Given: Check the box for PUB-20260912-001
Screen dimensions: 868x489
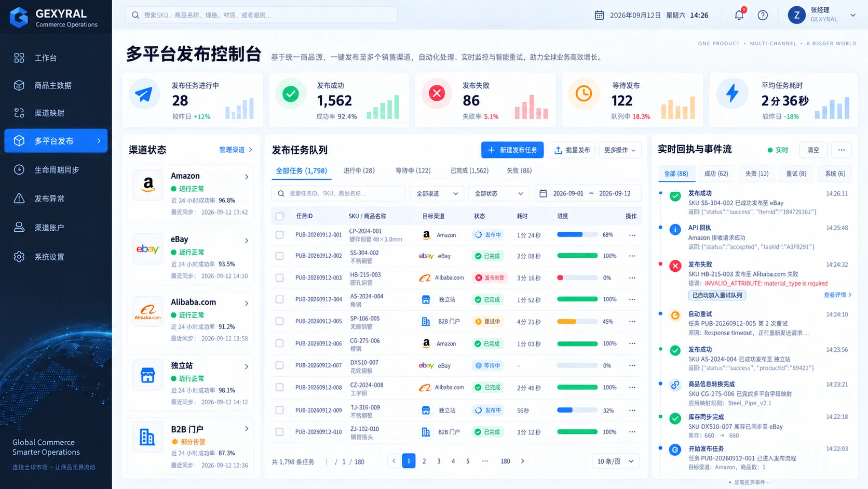Looking at the screenshot, I should tap(279, 235).
